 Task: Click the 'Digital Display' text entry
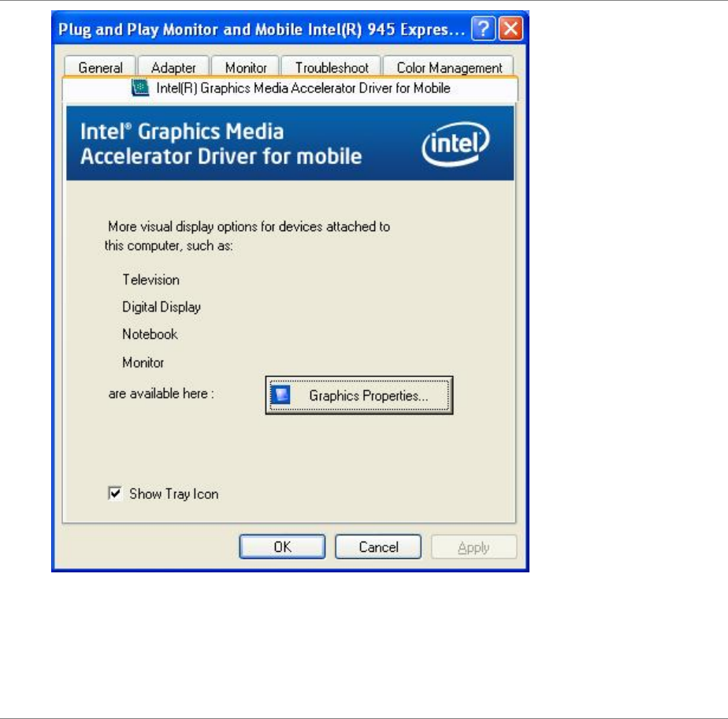click(x=162, y=307)
